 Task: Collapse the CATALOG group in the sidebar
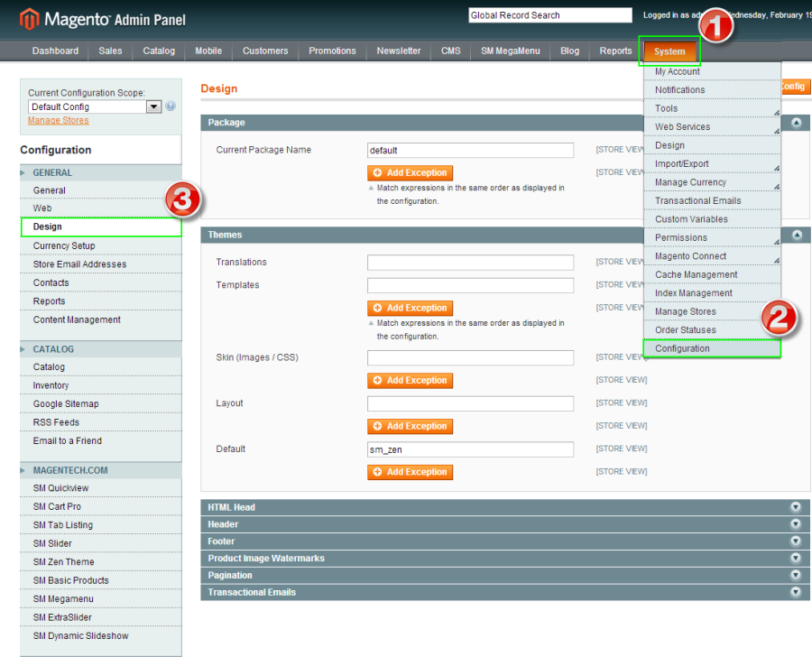point(101,349)
